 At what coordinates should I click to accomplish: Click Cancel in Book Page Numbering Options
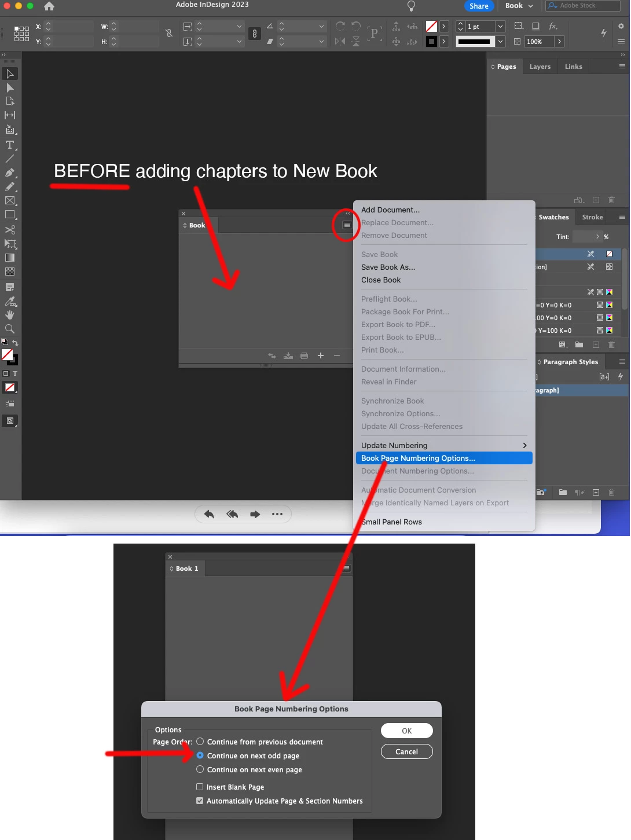pyautogui.click(x=407, y=751)
